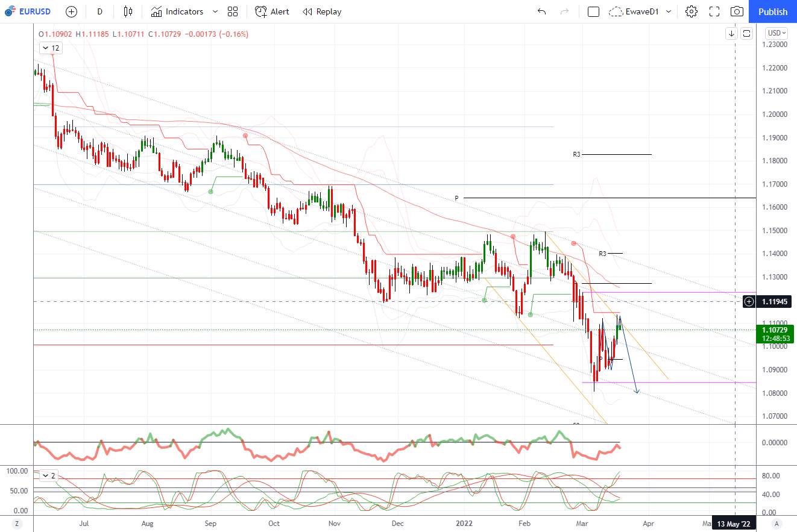The width and height of the screenshot is (797, 532).
Task: Click the closing value C1.10729 in legend
Action: click(166, 34)
